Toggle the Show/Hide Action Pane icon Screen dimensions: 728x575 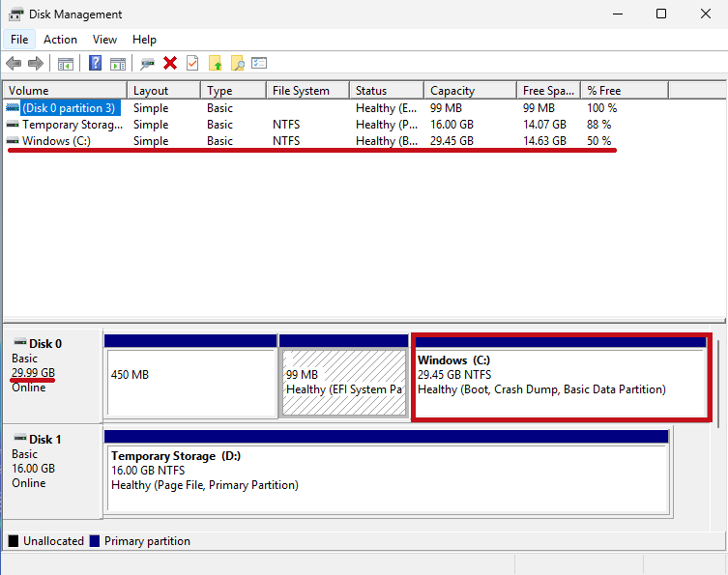click(x=118, y=64)
